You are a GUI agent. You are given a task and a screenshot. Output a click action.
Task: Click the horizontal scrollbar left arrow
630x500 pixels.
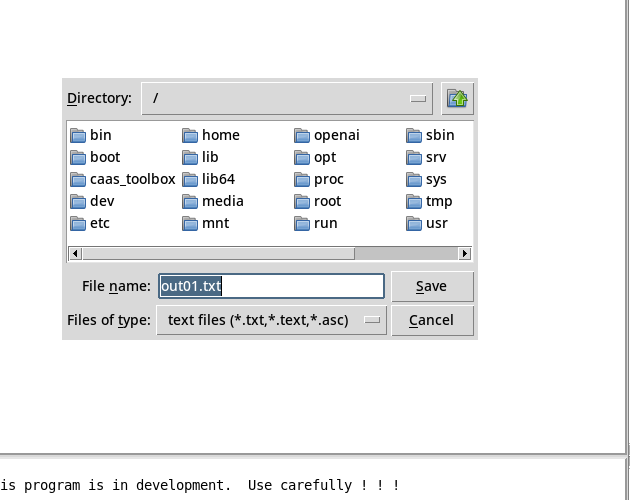coord(75,254)
